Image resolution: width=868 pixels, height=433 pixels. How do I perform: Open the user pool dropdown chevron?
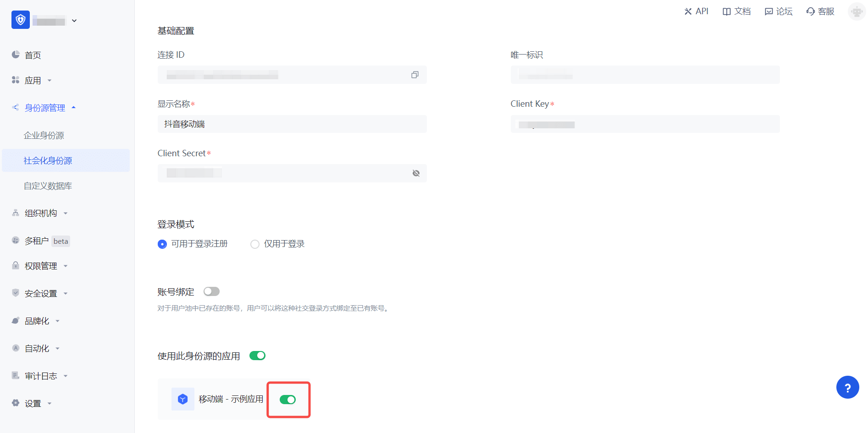(x=74, y=21)
